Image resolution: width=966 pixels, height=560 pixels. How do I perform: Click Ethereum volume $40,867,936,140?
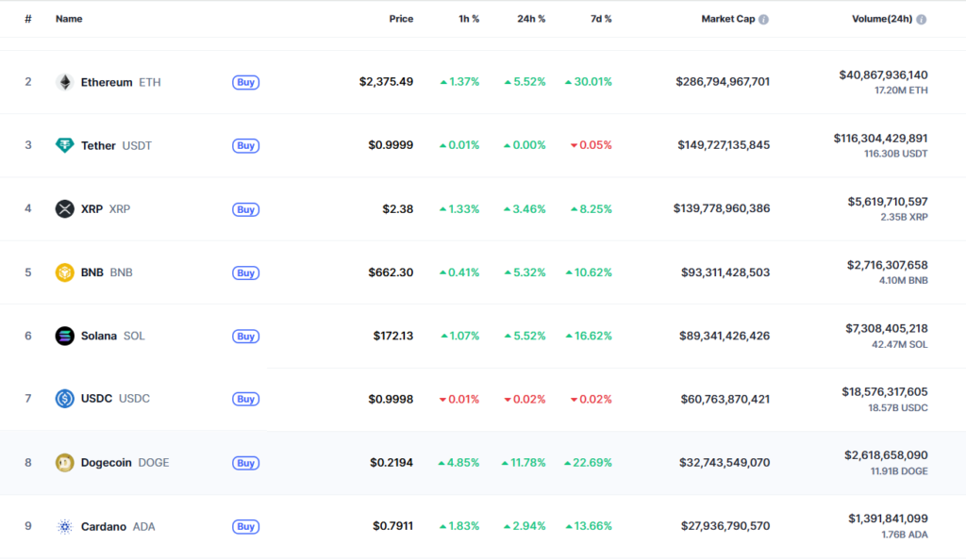tap(883, 75)
